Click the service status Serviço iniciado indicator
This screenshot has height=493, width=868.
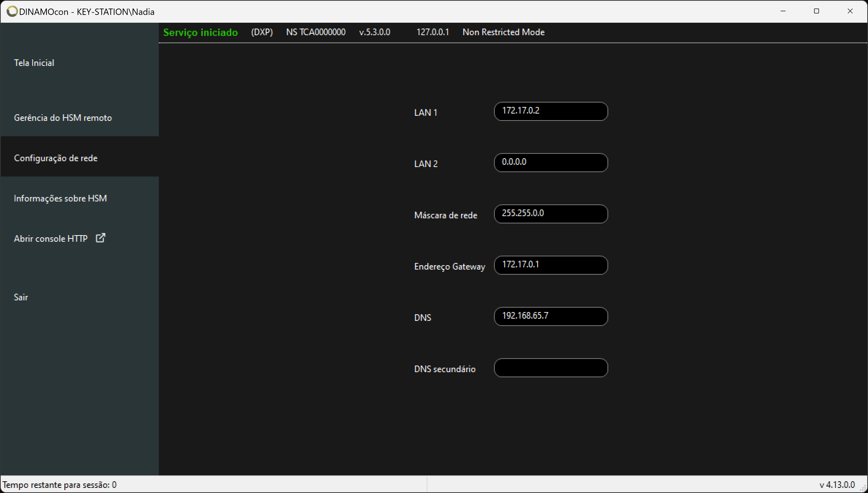click(x=201, y=32)
